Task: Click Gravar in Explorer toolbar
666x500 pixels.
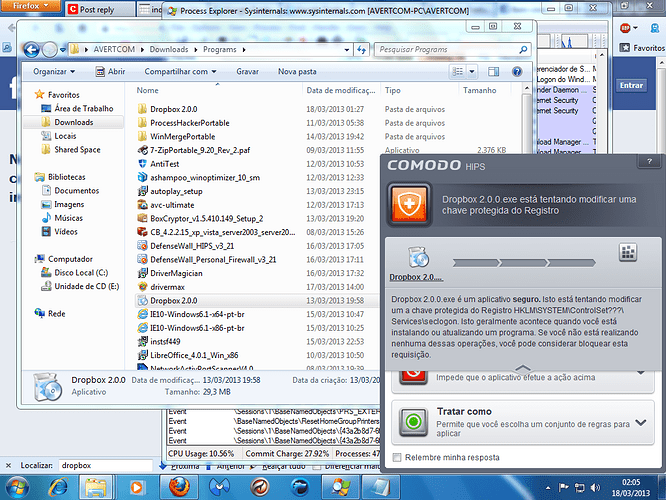Action: [248, 72]
